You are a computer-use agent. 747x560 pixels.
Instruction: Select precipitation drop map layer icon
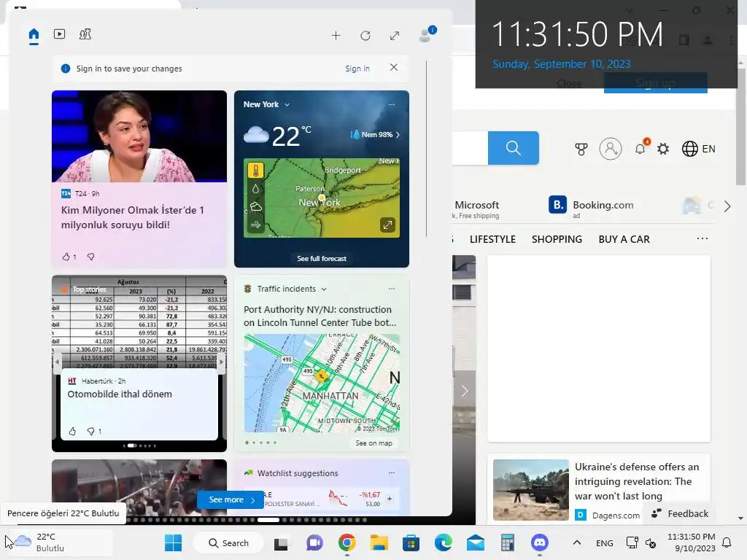pos(256,189)
